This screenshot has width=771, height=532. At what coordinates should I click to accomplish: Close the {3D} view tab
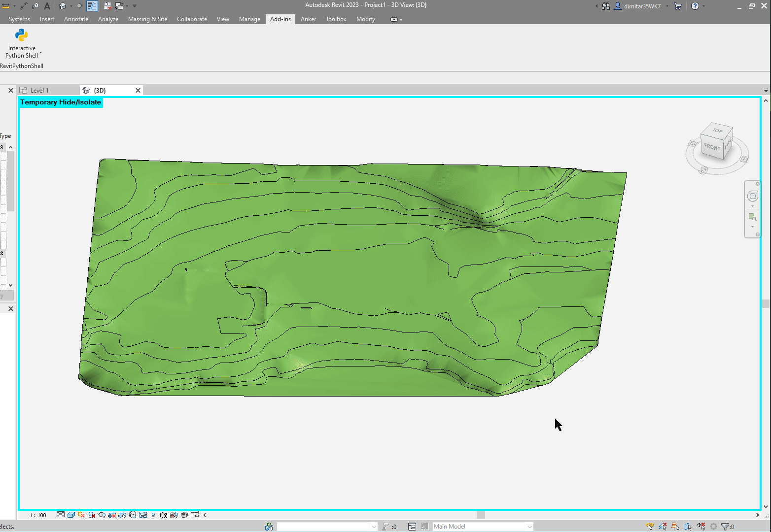click(x=138, y=90)
